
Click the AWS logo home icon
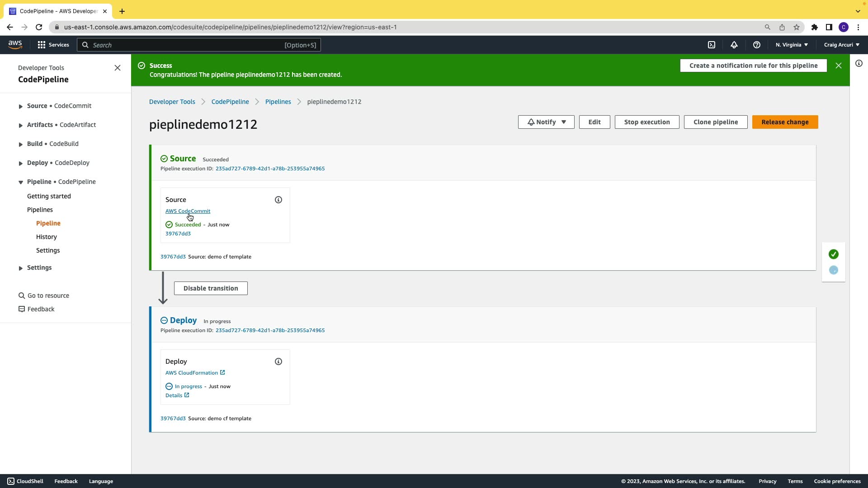point(15,45)
